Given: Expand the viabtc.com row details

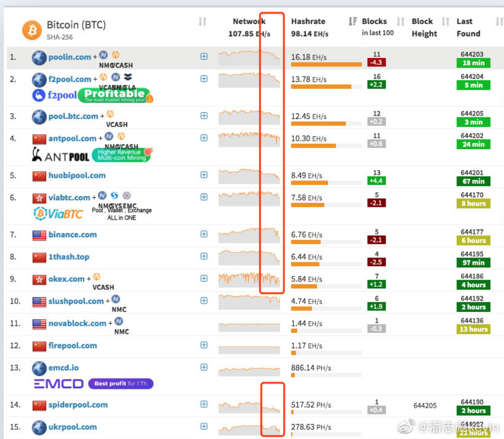Looking at the screenshot, I should [x=204, y=197].
